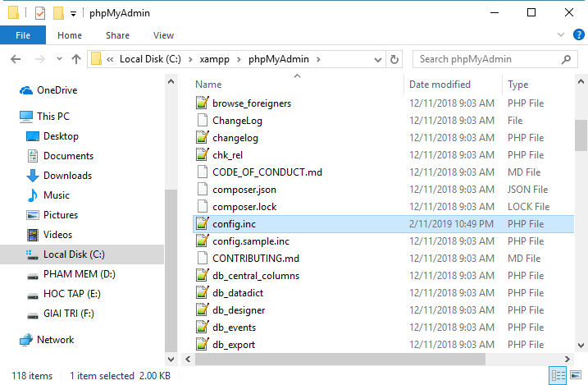Expand the ribbon with the chevron

(x=561, y=34)
